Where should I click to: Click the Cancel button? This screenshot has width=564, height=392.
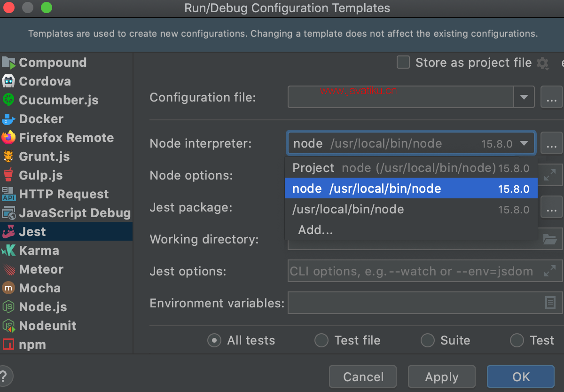click(363, 377)
